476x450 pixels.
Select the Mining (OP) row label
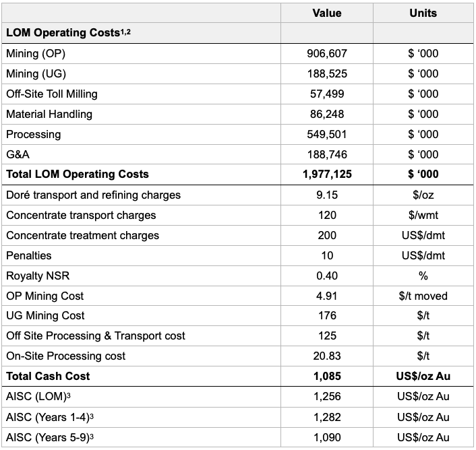click(x=36, y=54)
